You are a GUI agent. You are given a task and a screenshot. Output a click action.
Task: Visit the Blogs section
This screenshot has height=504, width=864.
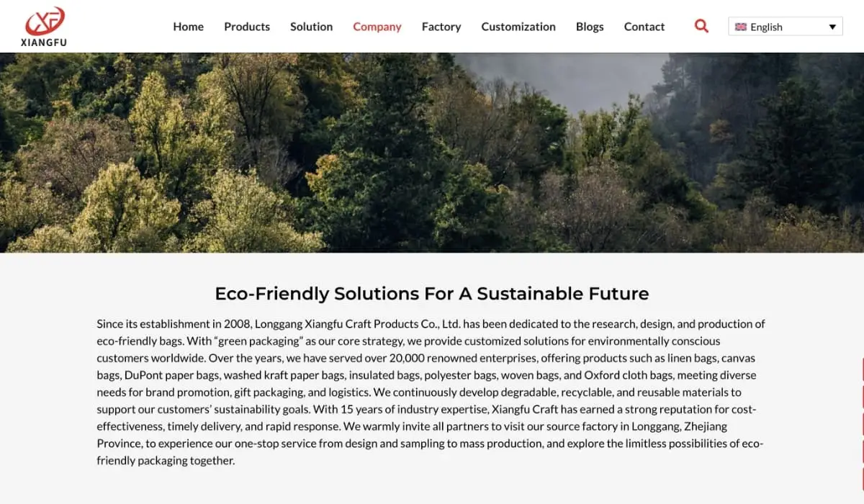coord(590,27)
